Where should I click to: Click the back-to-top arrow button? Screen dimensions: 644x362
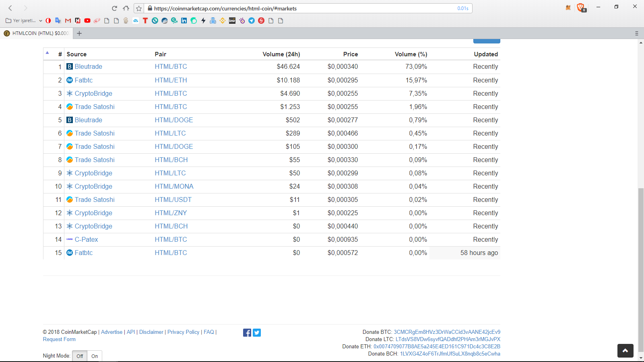click(625, 351)
